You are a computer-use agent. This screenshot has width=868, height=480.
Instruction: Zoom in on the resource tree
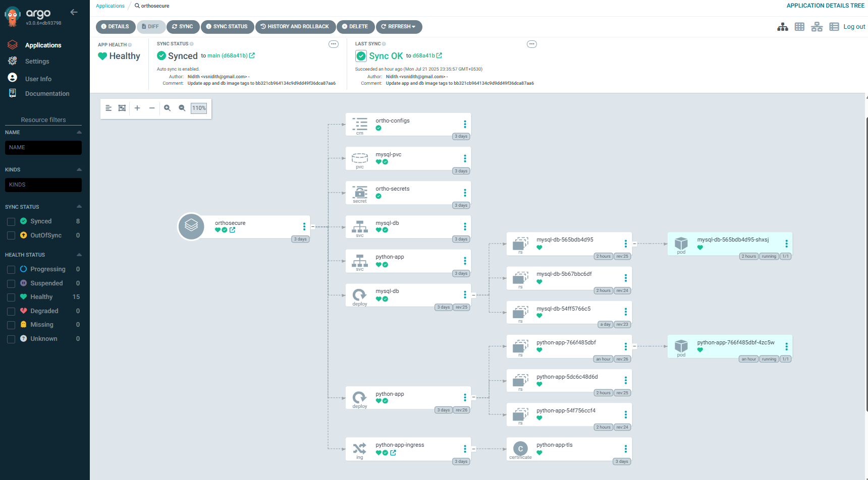[168, 108]
